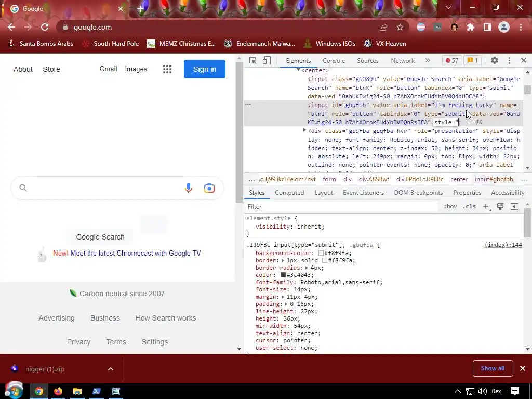Collapse the center element node
The image size is (532, 399).
click(298, 70)
